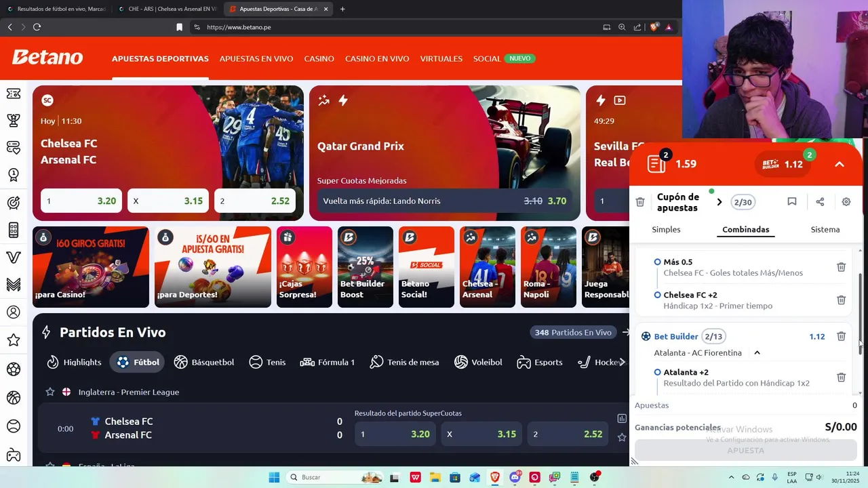Go to Casino section
This screenshot has width=868, height=488.
click(x=319, y=58)
